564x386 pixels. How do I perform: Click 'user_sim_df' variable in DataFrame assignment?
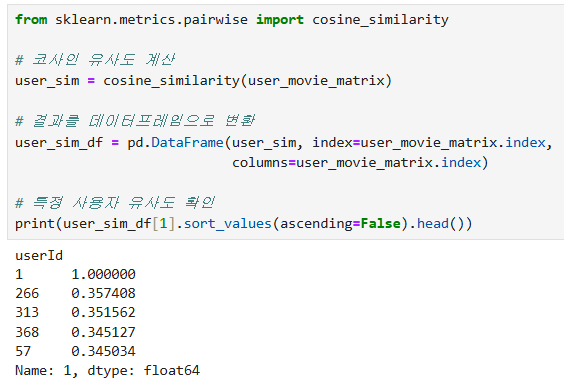click(x=59, y=143)
